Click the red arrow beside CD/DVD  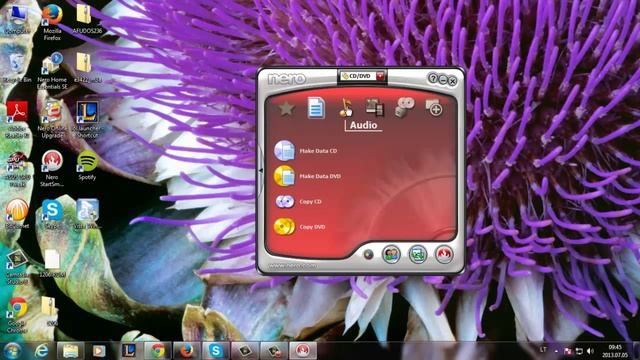tap(380, 76)
